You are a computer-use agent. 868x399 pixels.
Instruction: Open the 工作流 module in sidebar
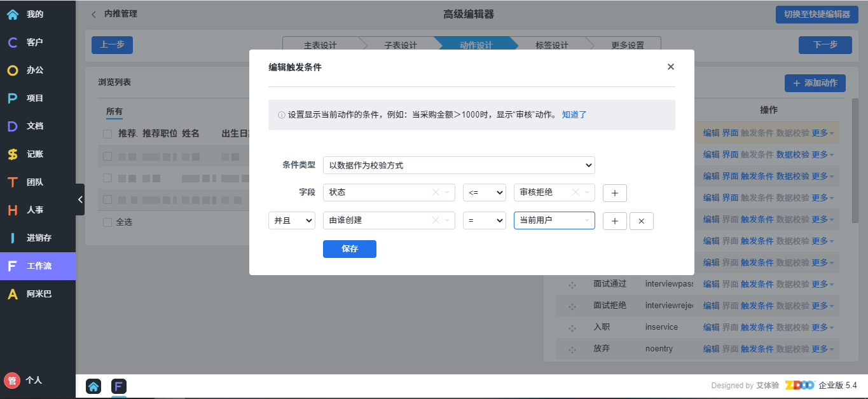click(x=38, y=266)
